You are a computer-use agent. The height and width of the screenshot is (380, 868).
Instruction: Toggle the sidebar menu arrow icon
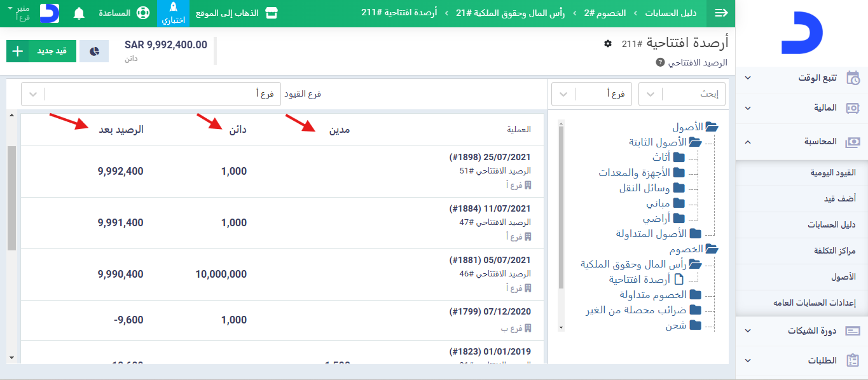[x=721, y=13]
